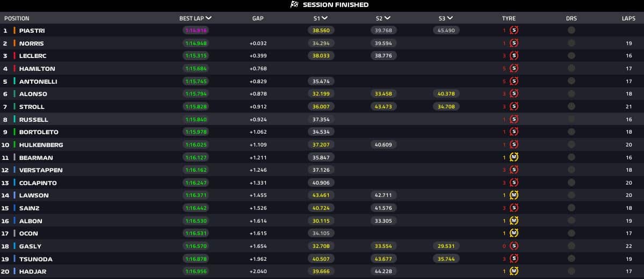
Task: Click Colapinto's soft tyre icon
Action: [x=514, y=182]
